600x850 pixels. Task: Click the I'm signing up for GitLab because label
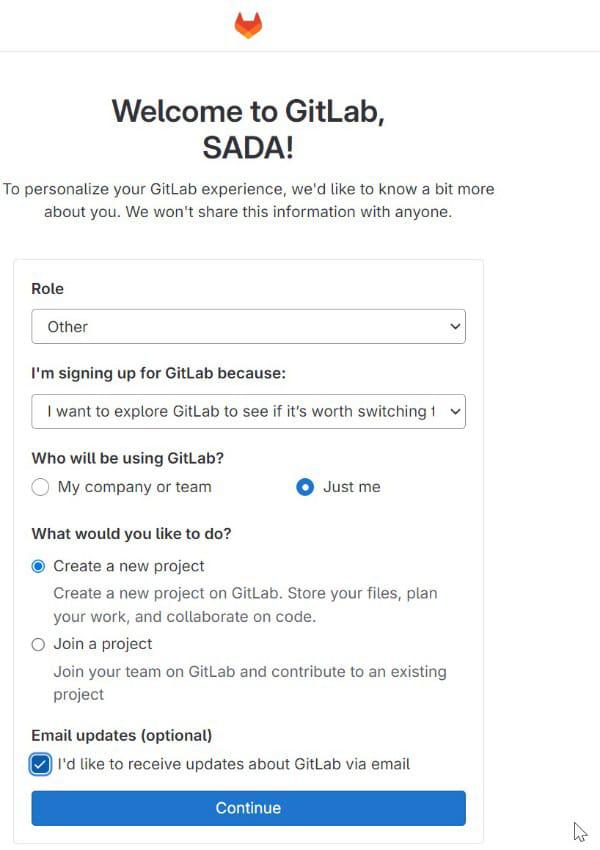coord(159,373)
